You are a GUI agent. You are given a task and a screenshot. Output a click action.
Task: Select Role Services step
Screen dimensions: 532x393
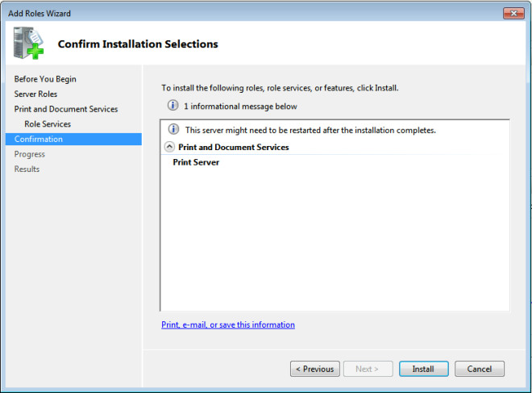[x=48, y=124]
